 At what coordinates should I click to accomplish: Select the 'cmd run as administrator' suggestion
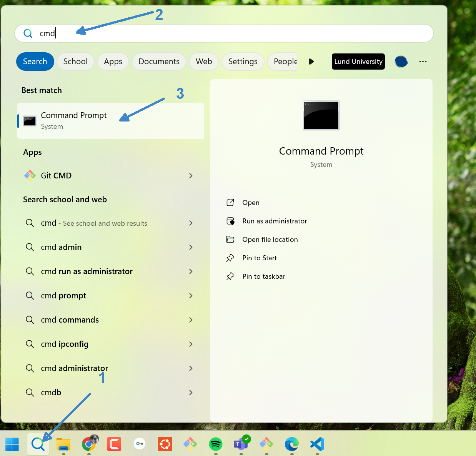111,271
